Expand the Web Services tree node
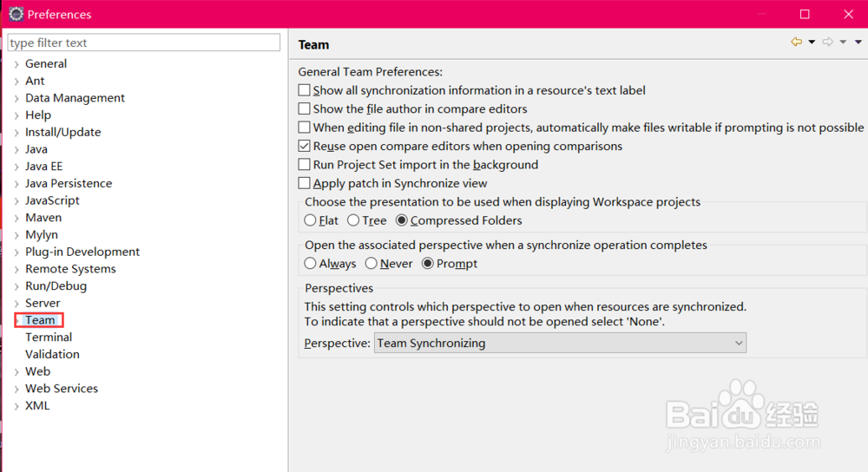The image size is (868, 472). 16,389
